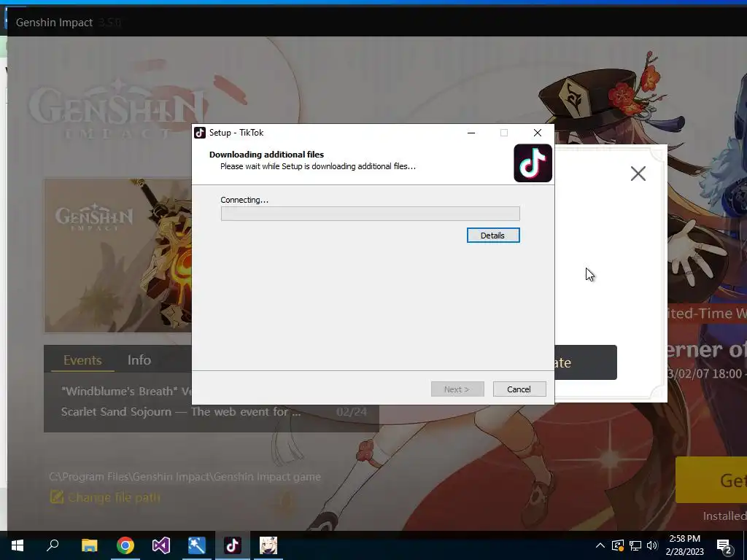Click the disabled Next button in Setup
This screenshot has width=747, height=560.
tap(457, 389)
